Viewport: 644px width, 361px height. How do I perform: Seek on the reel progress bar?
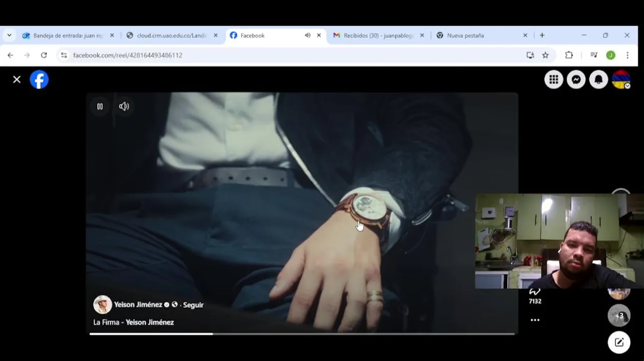tap(302, 333)
